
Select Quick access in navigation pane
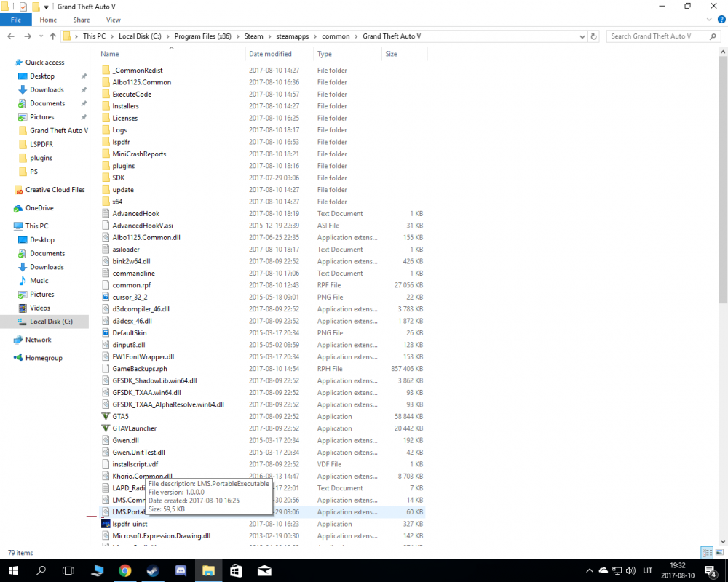pyautogui.click(x=44, y=62)
